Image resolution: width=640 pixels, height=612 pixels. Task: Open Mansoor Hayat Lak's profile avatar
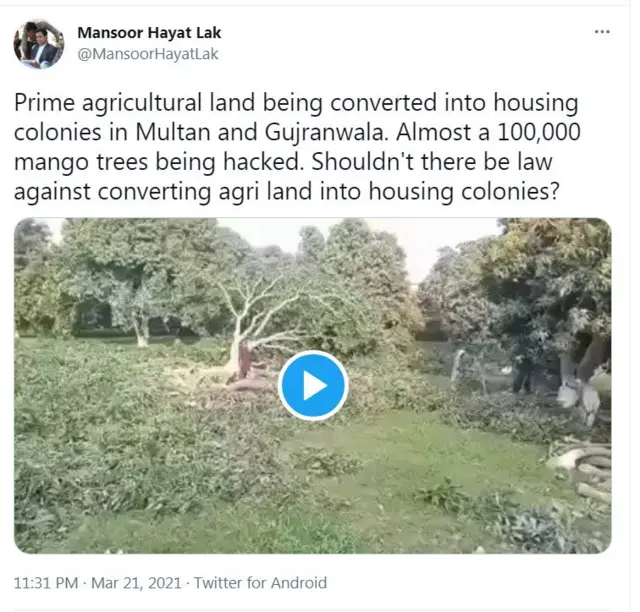click(39, 44)
